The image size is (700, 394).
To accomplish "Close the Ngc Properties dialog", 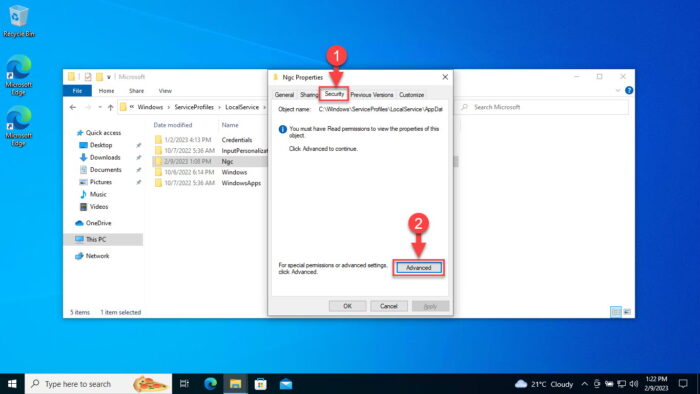I will pyautogui.click(x=445, y=77).
